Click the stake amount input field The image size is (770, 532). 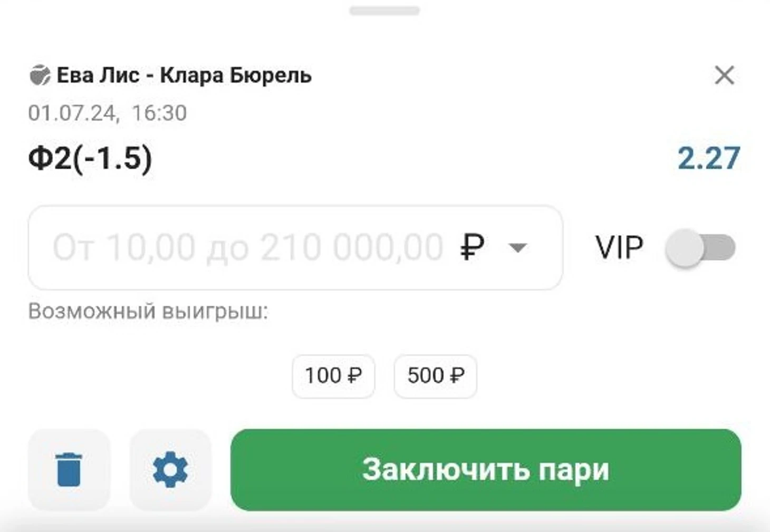(295, 247)
